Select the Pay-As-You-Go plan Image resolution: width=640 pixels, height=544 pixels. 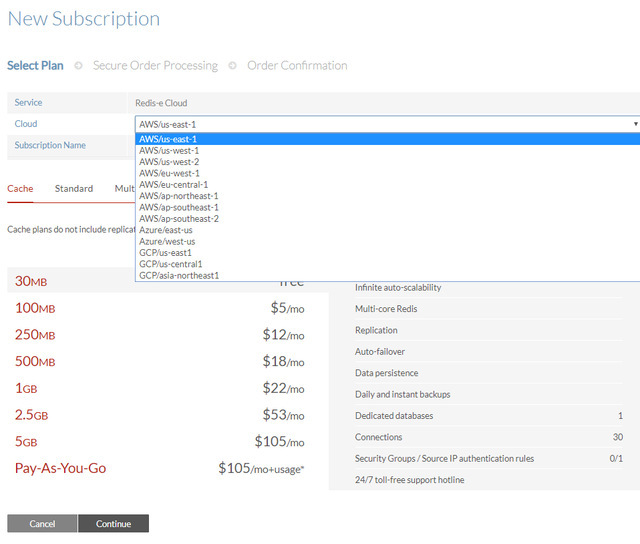coord(160,468)
